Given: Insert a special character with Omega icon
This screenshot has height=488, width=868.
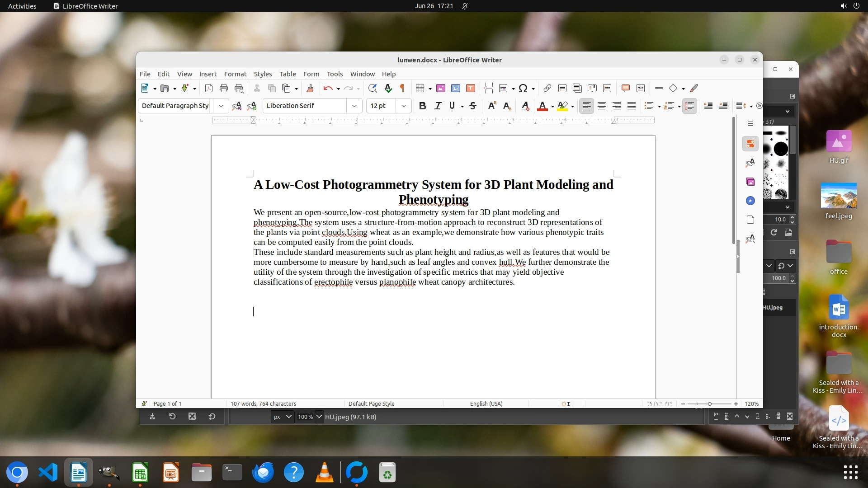Looking at the screenshot, I should click(x=523, y=88).
